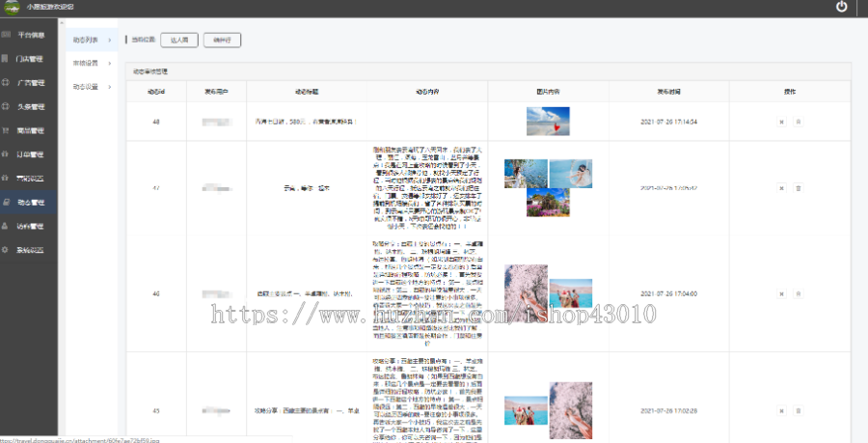
Task: Click the id cell 48
Action: tap(156, 122)
